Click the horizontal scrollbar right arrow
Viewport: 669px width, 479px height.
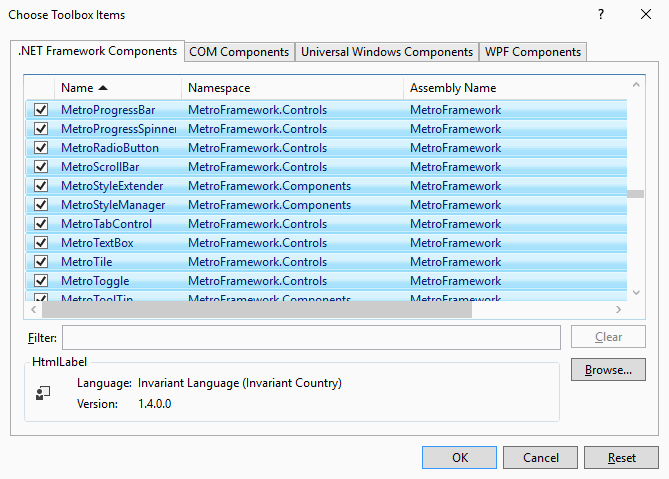click(619, 310)
